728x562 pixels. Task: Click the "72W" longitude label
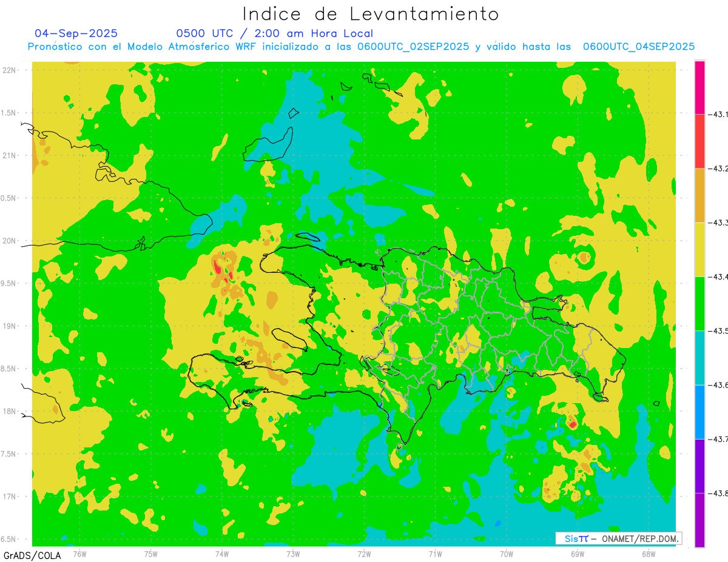pyautogui.click(x=364, y=553)
